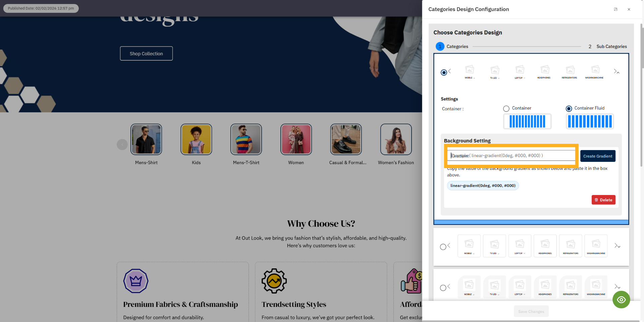Open the Casual & Formal category thumbnail

pos(346,139)
